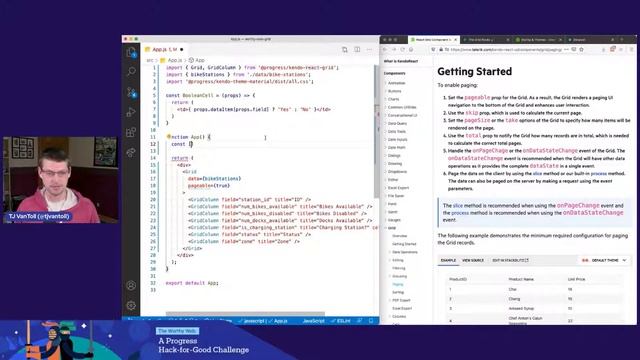Go forward in the browser
Viewport: 640px width, 360px height.
(394, 49)
